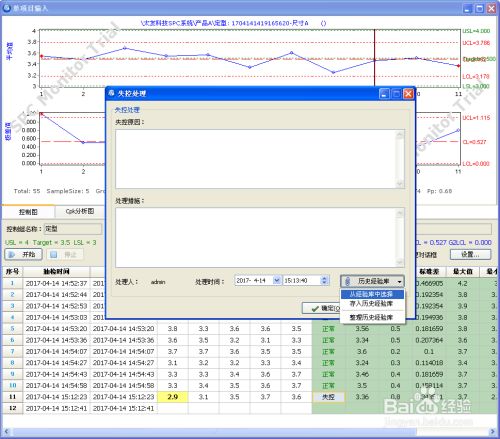Click the 失控处理 dialog title icon
This screenshot has width=500, height=439.
click(111, 93)
